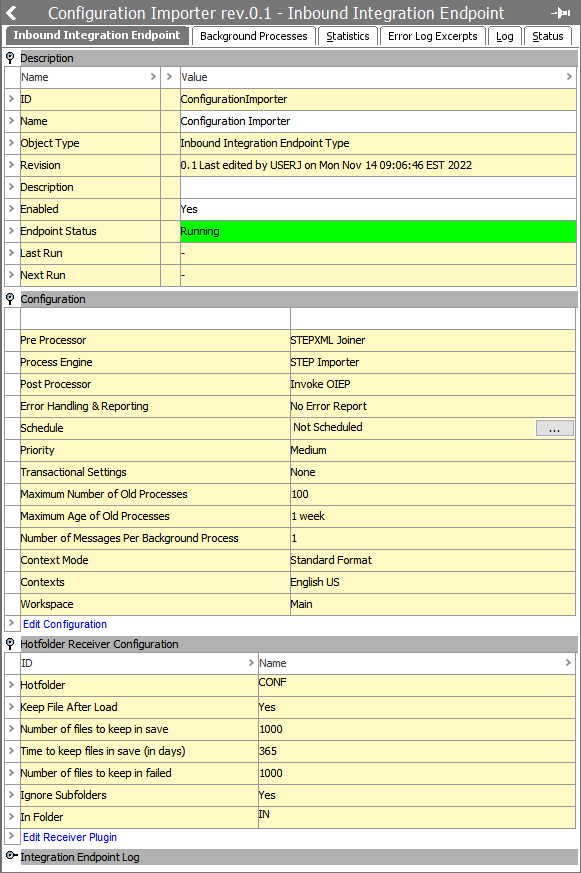Collapse the Description section pin icon
581x873 pixels.
[x=10, y=58]
